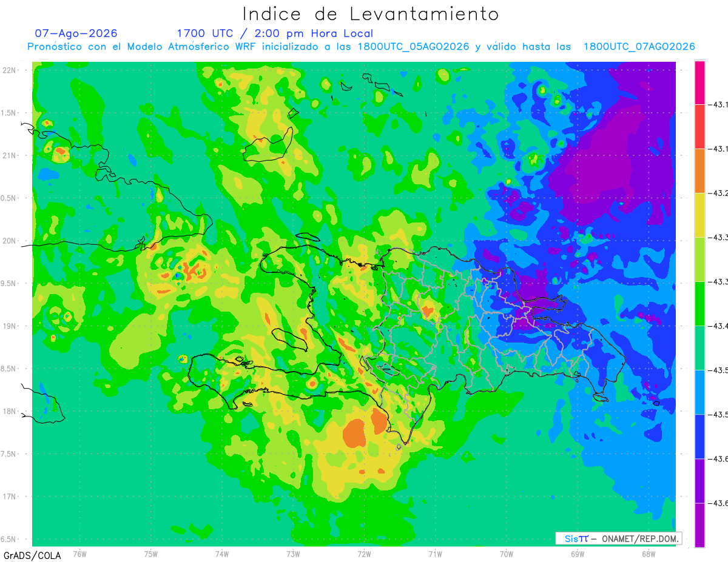Select the teal green swatch on the color bar

pyautogui.click(x=699, y=348)
